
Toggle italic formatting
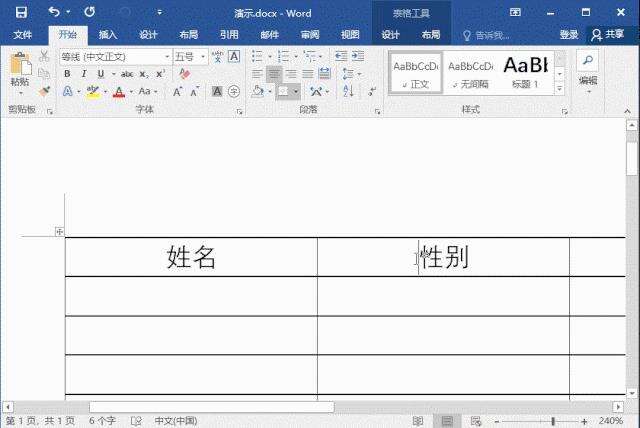coord(84,74)
